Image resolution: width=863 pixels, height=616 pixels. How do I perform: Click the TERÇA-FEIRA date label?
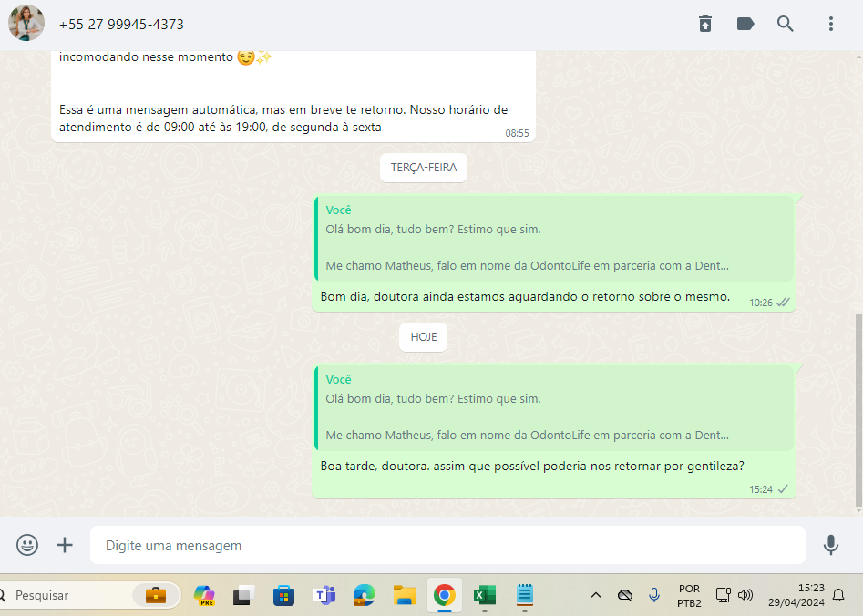pos(423,168)
